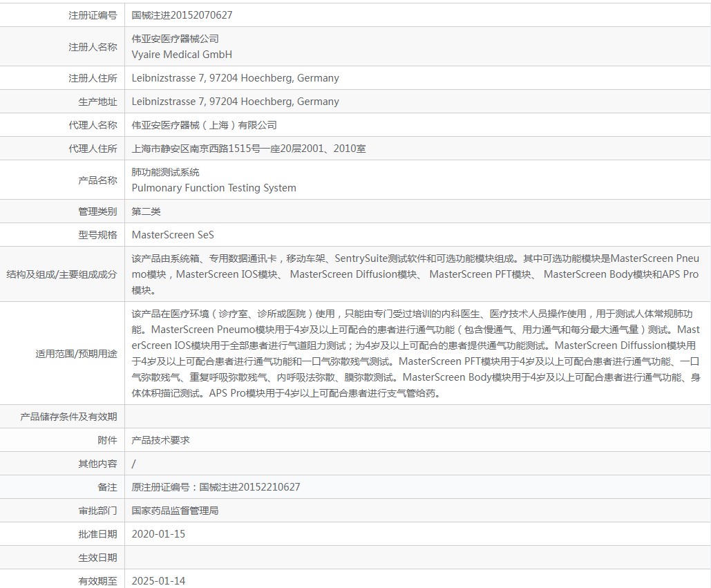Click the Vyaire Medical GmbH text

[182, 55]
